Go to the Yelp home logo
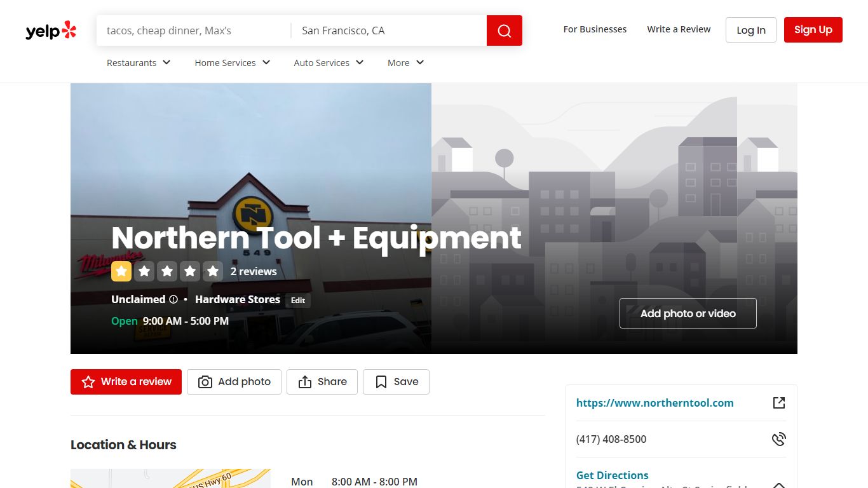 click(x=51, y=30)
